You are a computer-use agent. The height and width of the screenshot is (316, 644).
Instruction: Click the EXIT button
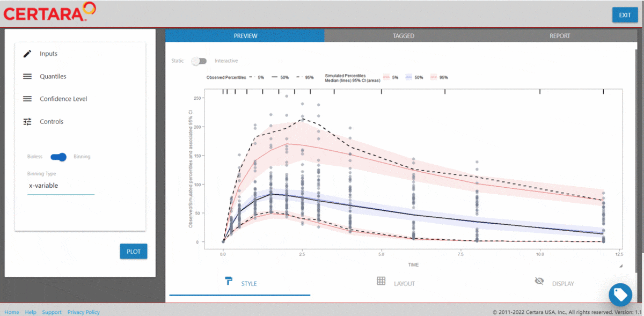coord(625,15)
